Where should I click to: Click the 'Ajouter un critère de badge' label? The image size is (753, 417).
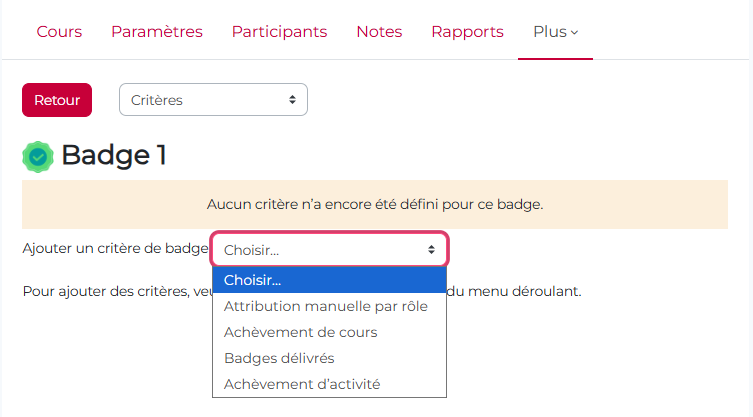115,247
